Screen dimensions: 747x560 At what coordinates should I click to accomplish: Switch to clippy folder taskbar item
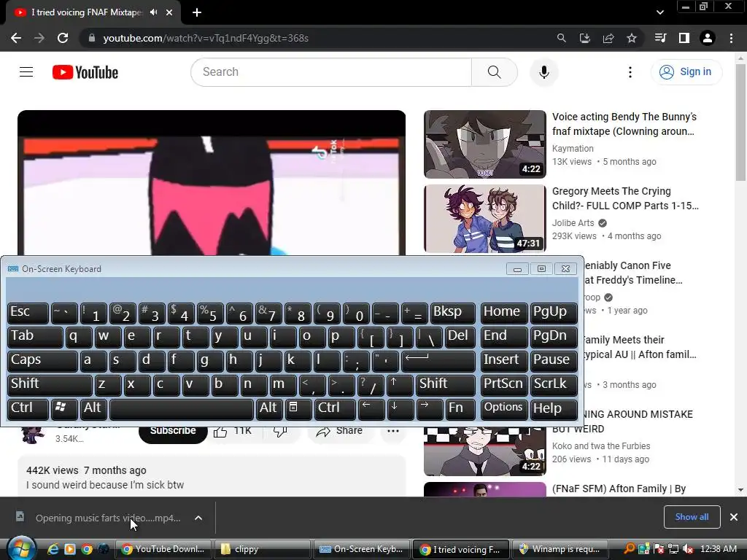[262, 549]
